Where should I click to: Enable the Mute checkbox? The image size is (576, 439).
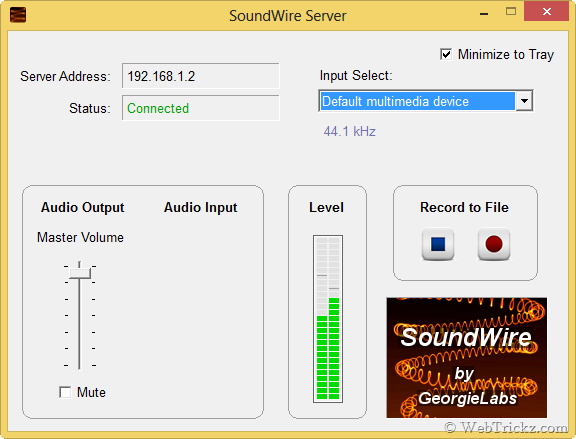(65, 392)
